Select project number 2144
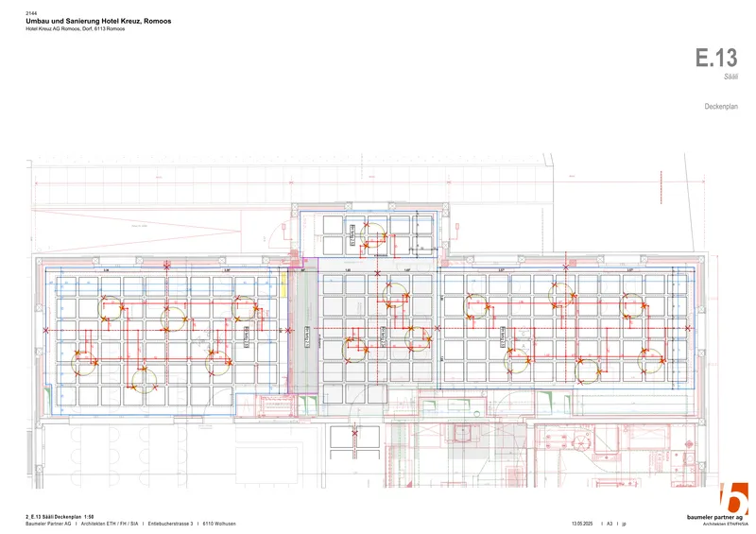Screen dimensions: 756x534 tap(30, 13)
